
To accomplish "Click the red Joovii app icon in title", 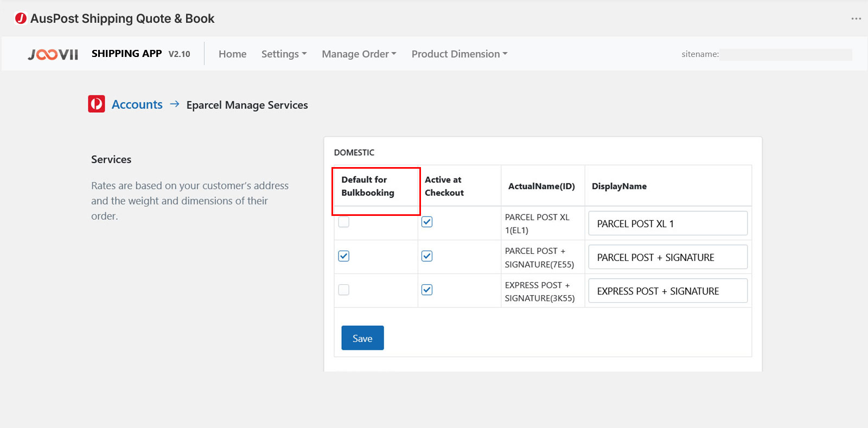I will point(21,18).
